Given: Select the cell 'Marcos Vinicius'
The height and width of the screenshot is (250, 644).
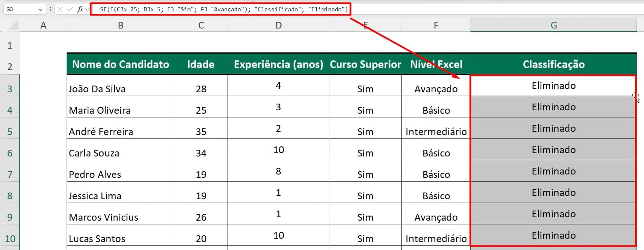Looking at the screenshot, I should pyautogui.click(x=120, y=214).
